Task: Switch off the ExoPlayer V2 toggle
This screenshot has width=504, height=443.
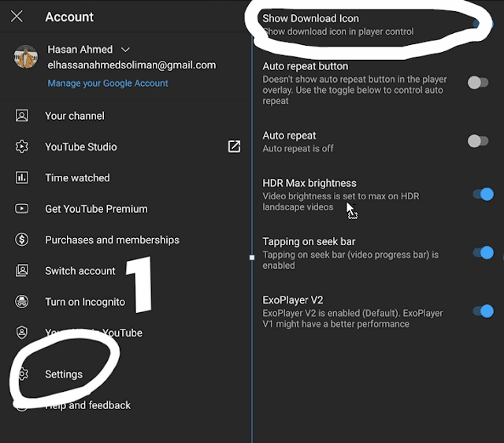Action: click(x=483, y=311)
